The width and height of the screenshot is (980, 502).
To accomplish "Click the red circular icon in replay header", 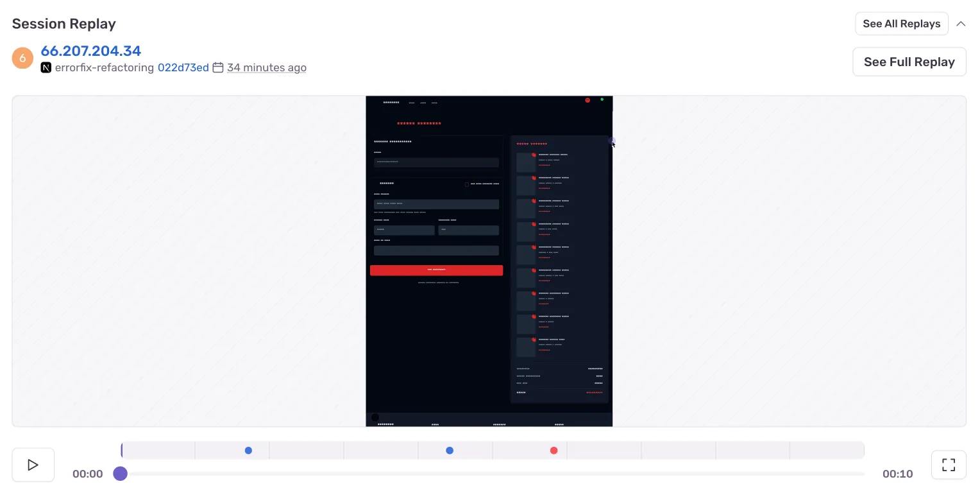I will 587,100.
